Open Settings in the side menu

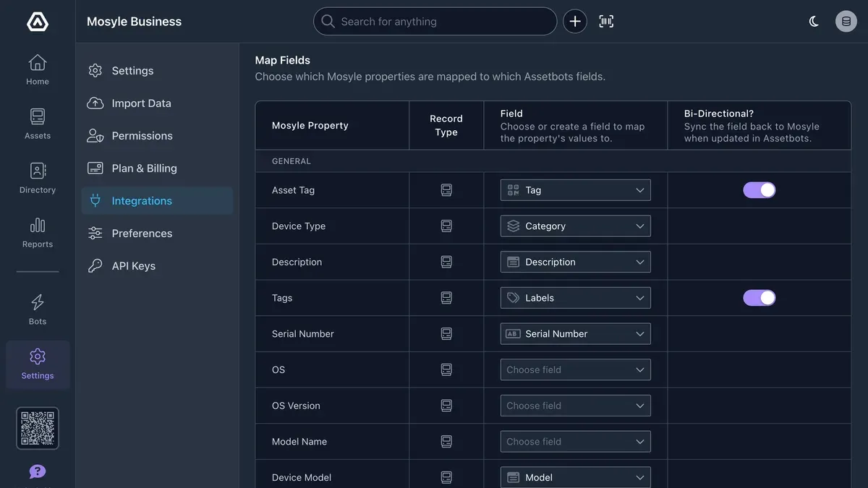(x=157, y=71)
